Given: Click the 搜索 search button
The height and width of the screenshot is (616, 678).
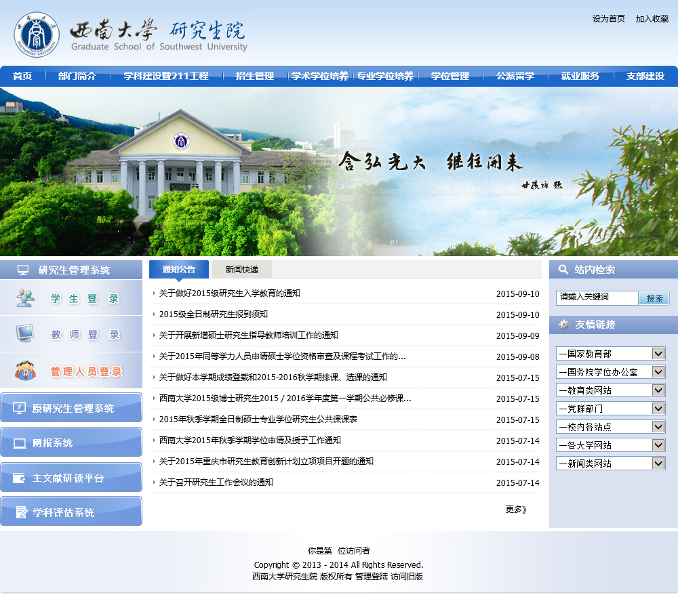Looking at the screenshot, I should tap(654, 298).
